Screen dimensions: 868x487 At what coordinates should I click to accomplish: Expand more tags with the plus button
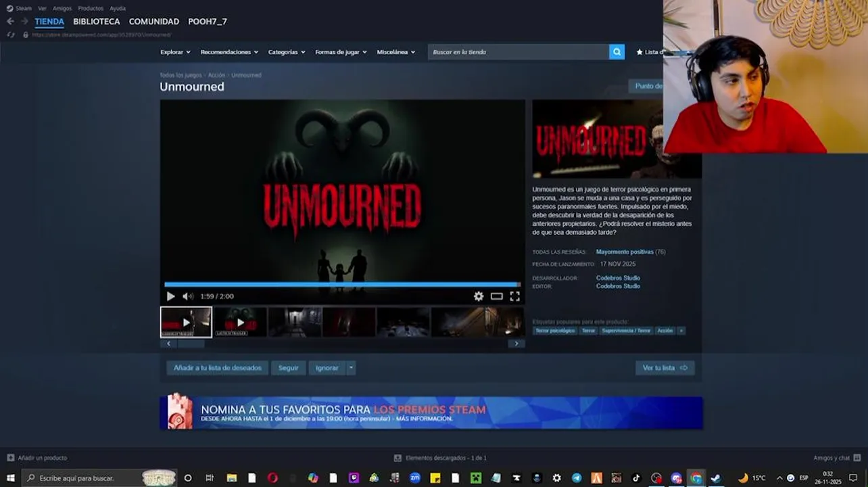(681, 331)
